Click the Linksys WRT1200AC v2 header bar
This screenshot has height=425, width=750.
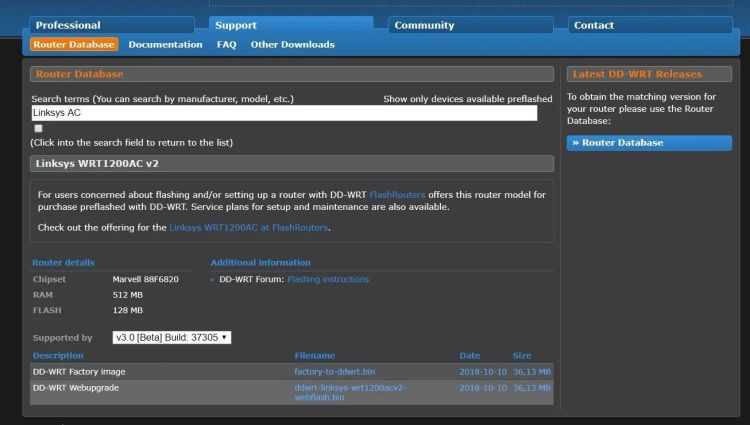(290, 163)
